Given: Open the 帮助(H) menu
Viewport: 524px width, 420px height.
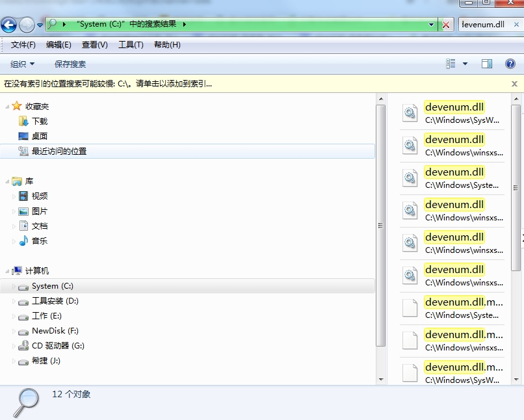Looking at the screenshot, I should pos(167,45).
